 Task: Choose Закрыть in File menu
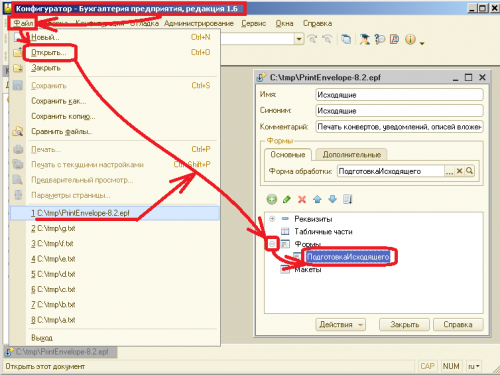[115, 68]
